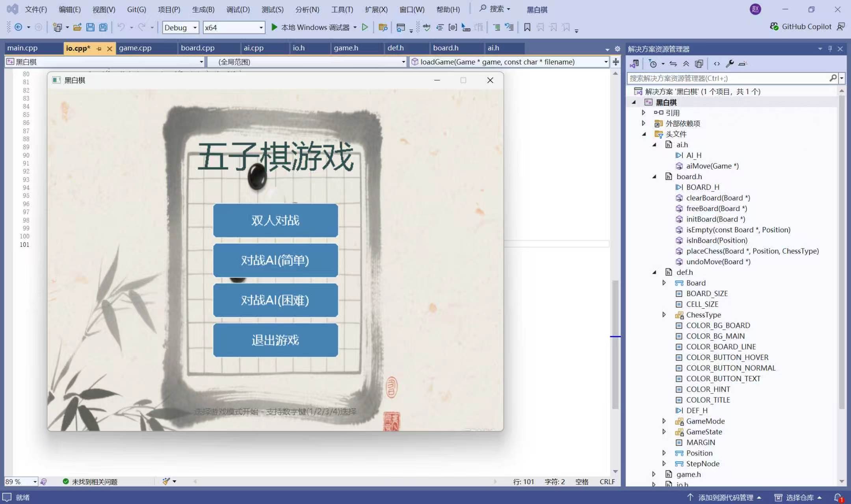
Task: Click Collapse All in Solution Explorer toolbar
Action: (x=686, y=64)
